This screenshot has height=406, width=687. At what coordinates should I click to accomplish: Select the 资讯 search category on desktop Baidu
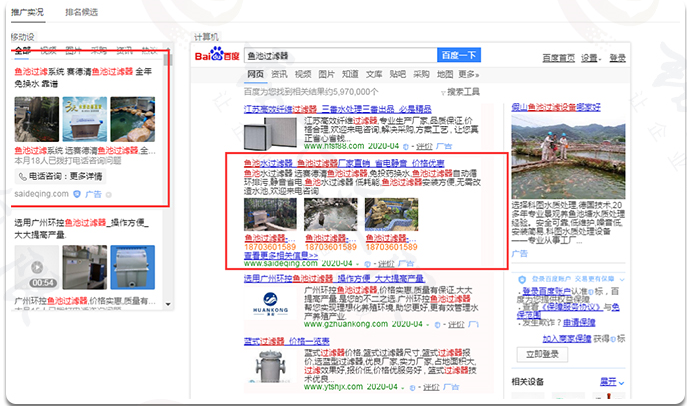(279, 74)
